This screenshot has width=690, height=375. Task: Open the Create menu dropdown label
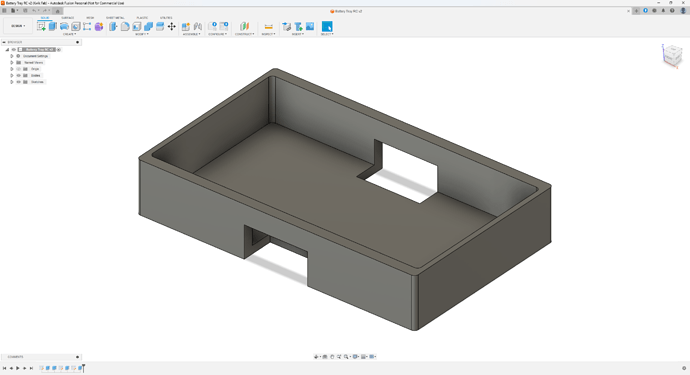click(x=69, y=34)
